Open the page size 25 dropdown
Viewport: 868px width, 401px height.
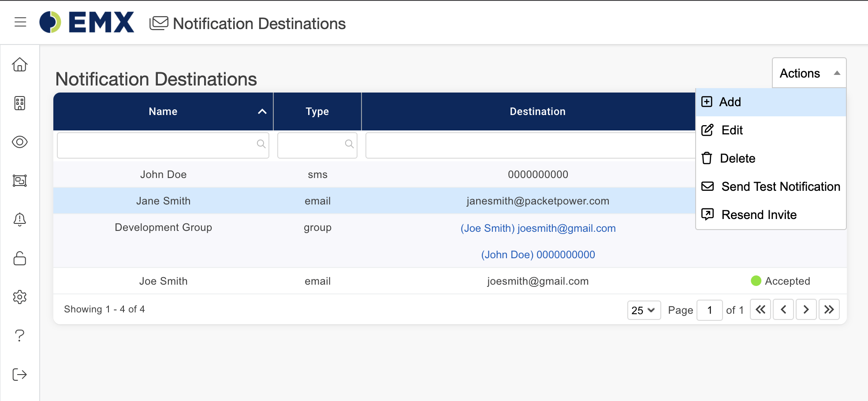644,310
